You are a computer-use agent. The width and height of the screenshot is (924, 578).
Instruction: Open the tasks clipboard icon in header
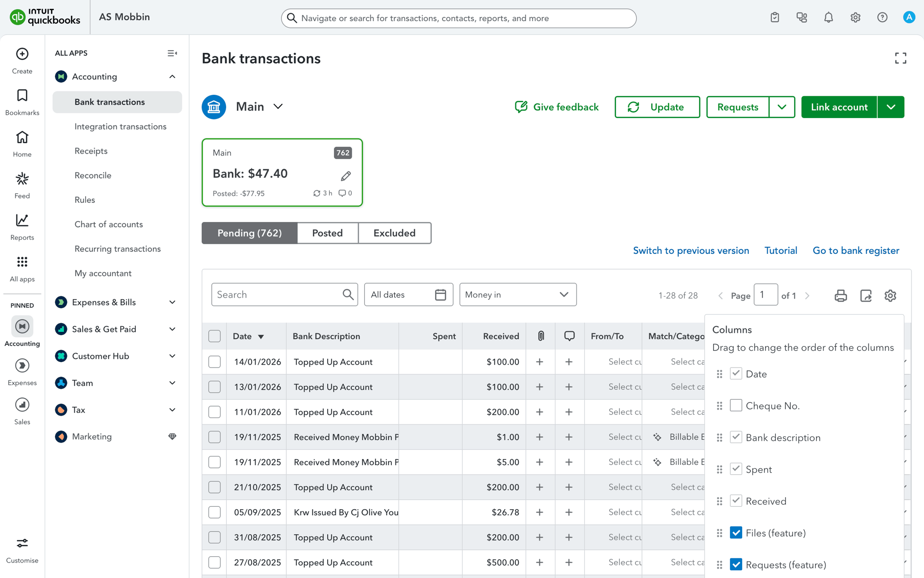pos(775,18)
